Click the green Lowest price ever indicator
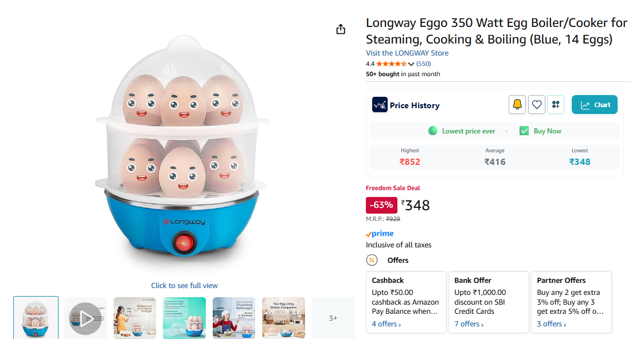Screen dimensions: 644x339 click(x=433, y=131)
